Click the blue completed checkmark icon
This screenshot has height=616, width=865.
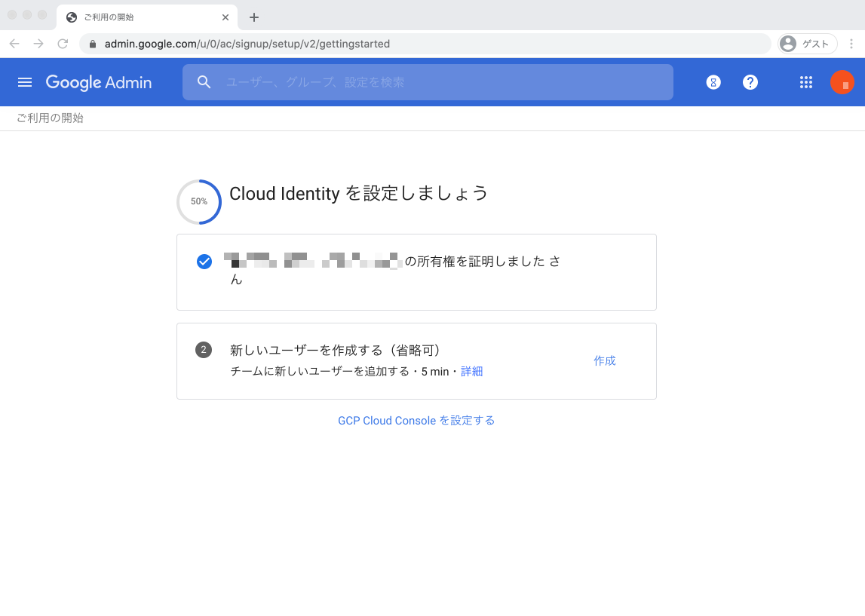pyautogui.click(x=204, y=262)
